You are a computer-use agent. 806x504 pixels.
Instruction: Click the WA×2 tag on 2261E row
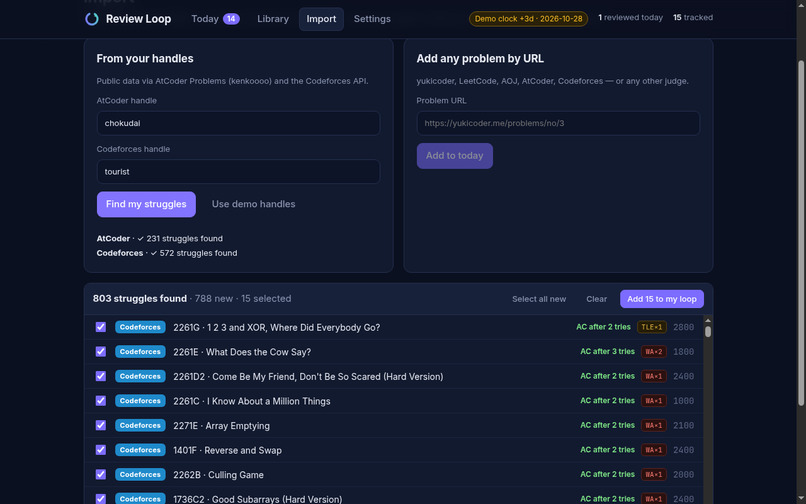pos(654,352)
